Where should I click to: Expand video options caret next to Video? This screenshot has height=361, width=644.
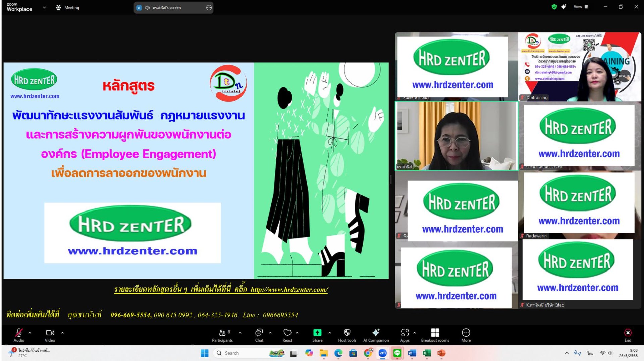[62, 333]
